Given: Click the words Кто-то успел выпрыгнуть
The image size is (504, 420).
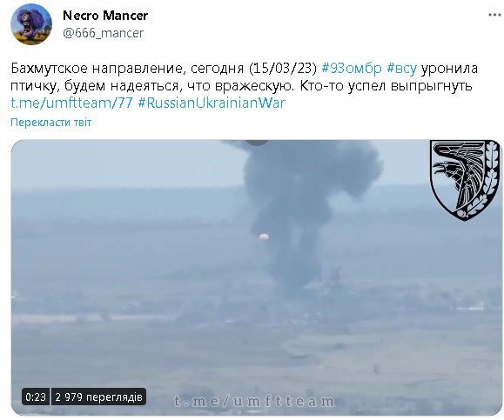Looking at the screenshot, I should click(x=386, y=86).
